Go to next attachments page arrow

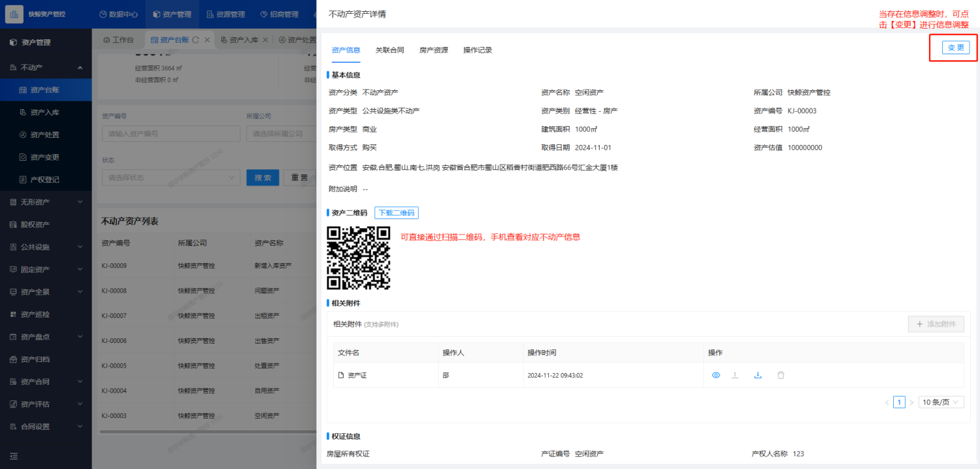click(x=911, y=402)
